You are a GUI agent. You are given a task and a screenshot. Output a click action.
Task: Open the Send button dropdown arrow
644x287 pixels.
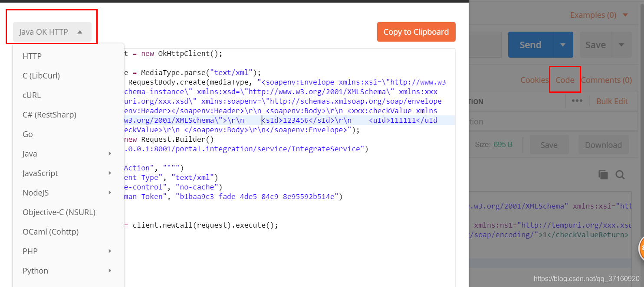point(563,45)
